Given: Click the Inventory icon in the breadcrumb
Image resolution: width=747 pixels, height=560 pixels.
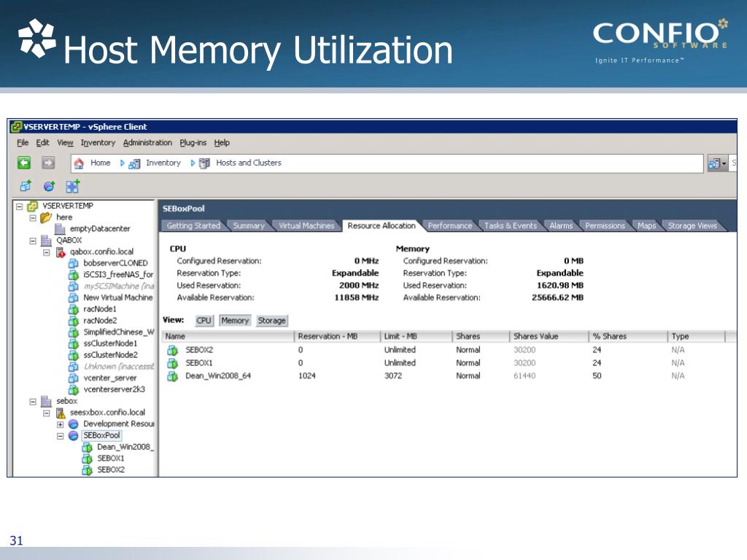Looking at the screenshot, I should 134,163.
